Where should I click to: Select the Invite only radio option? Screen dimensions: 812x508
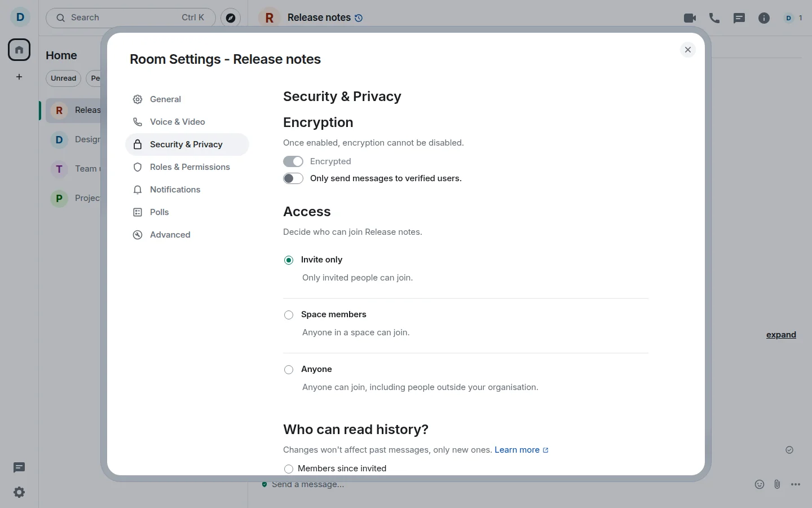tap(289, 260)
